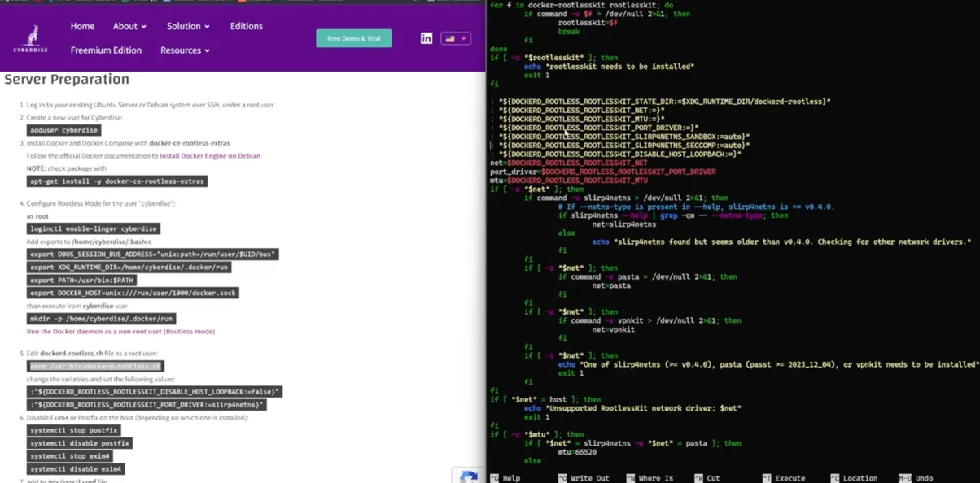Click the 'net=pasta' line in nano
Image resolution: width=980 pixels, height=483 pixels.
(611, 285)
